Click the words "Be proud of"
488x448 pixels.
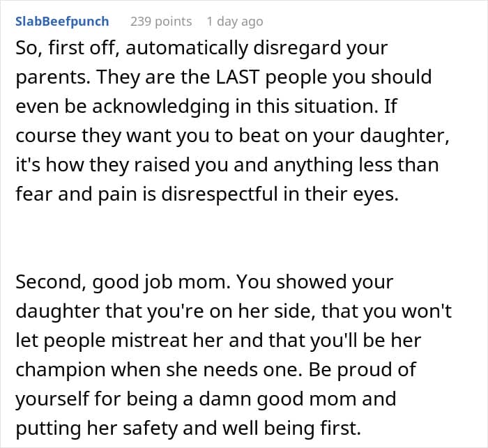[363, 370]
